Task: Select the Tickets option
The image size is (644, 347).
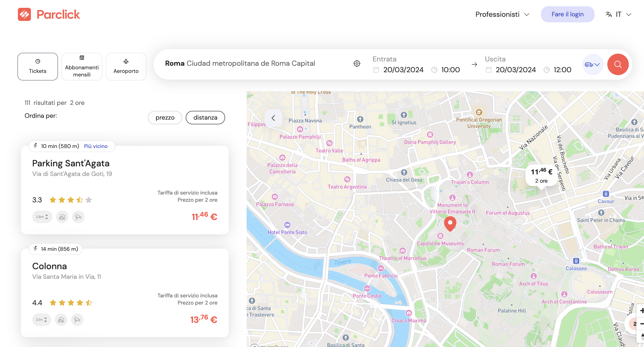Action: [x=38, y=66]
